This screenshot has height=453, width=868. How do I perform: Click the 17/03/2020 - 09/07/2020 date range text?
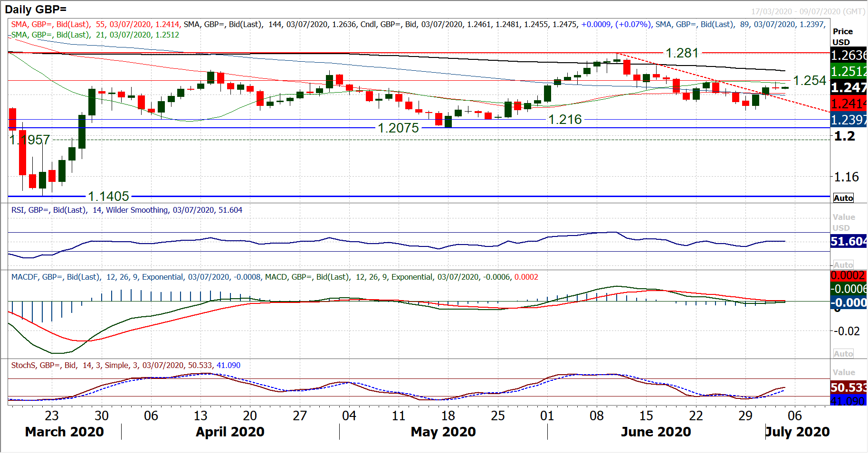[x=808, y=11]
